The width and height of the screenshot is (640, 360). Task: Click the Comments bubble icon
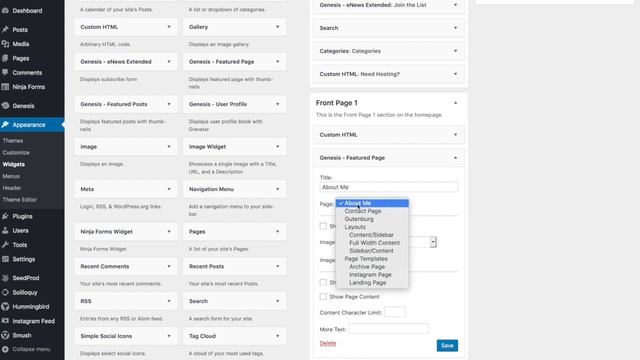[5, 72]
